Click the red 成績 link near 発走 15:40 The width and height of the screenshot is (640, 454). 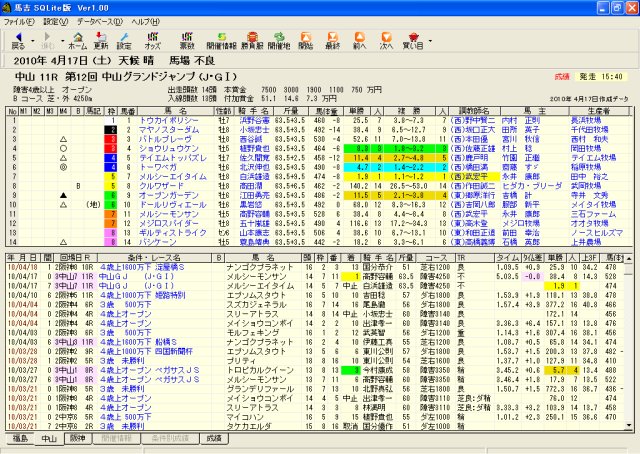click(562, 77)
